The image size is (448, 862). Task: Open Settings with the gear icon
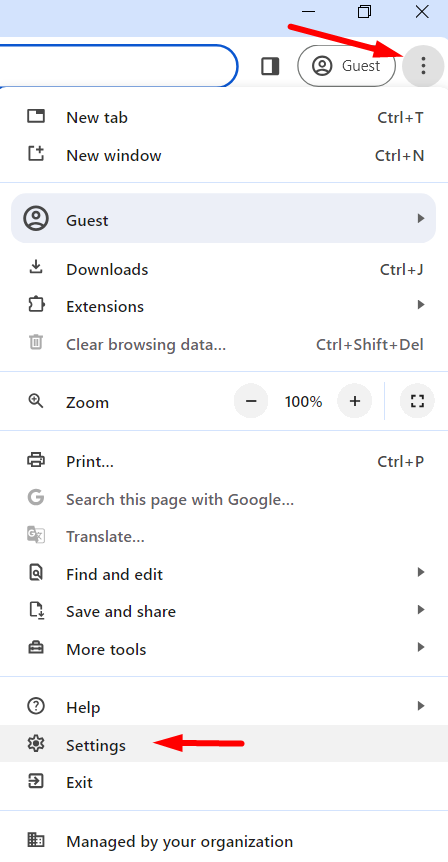coord(36,744)
